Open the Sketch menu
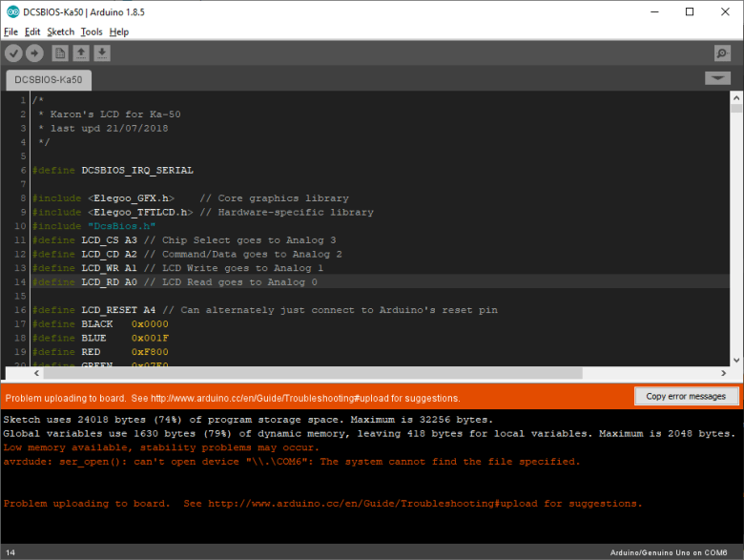Screen dimensions: 744x560 click(60, 31)
